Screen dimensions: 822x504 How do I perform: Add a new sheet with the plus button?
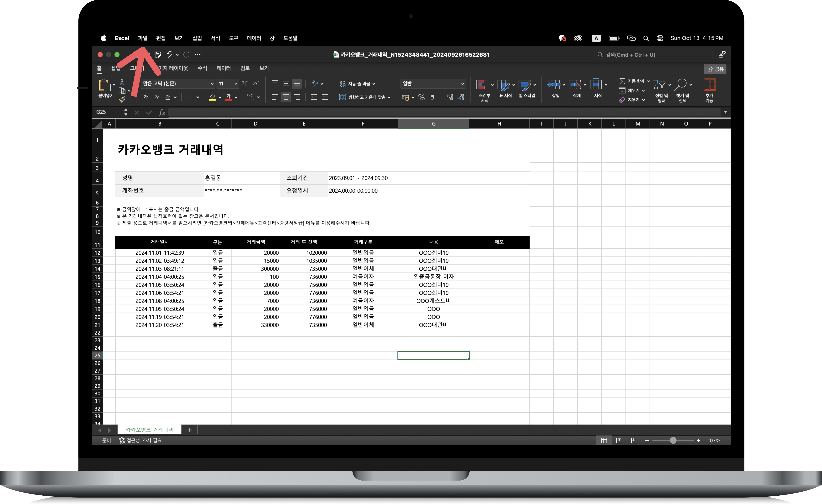(x=190, y=430)
